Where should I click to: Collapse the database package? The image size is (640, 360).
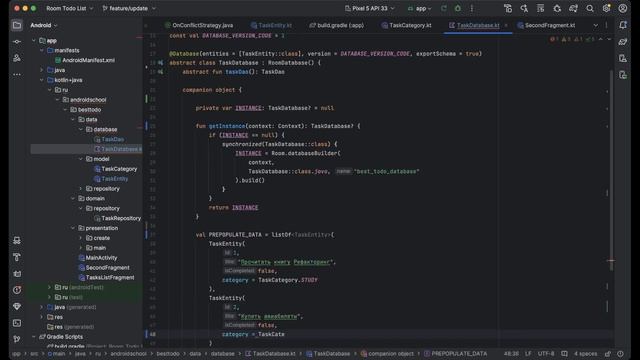click(x=81, y=129)
